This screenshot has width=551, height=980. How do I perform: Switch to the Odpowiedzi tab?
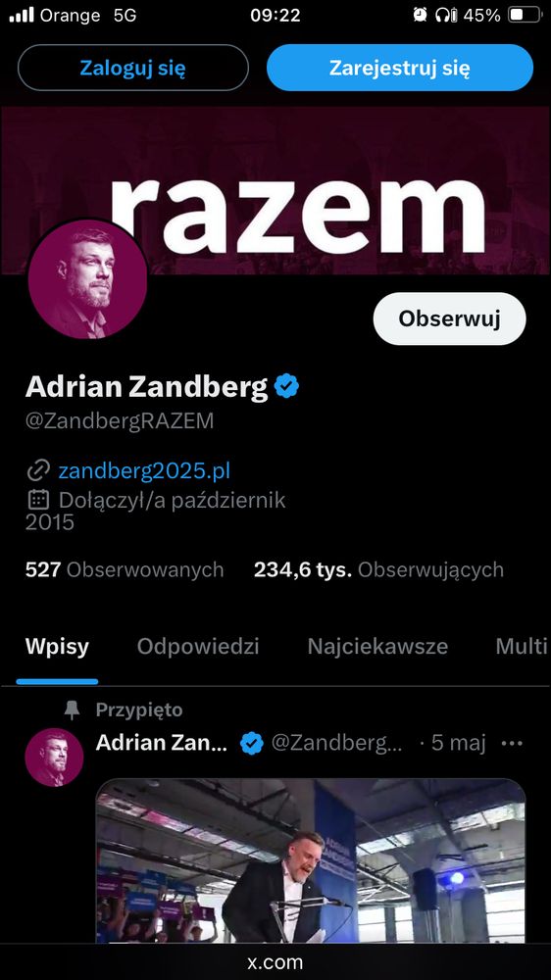point(198,646)
